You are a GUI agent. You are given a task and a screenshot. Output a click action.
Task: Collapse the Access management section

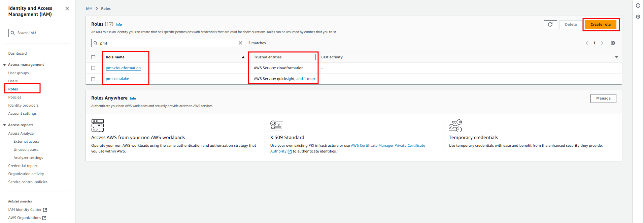click(5, 65)
